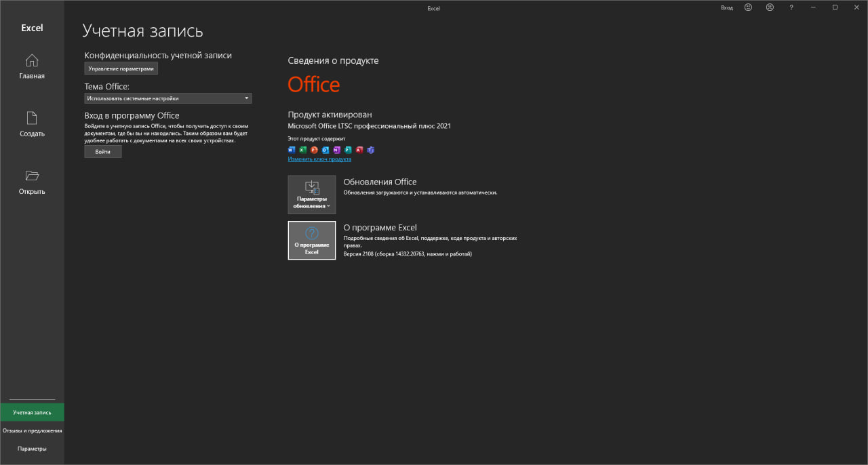
Task: Click the Access product icon
Action: [x=359, y=150]
